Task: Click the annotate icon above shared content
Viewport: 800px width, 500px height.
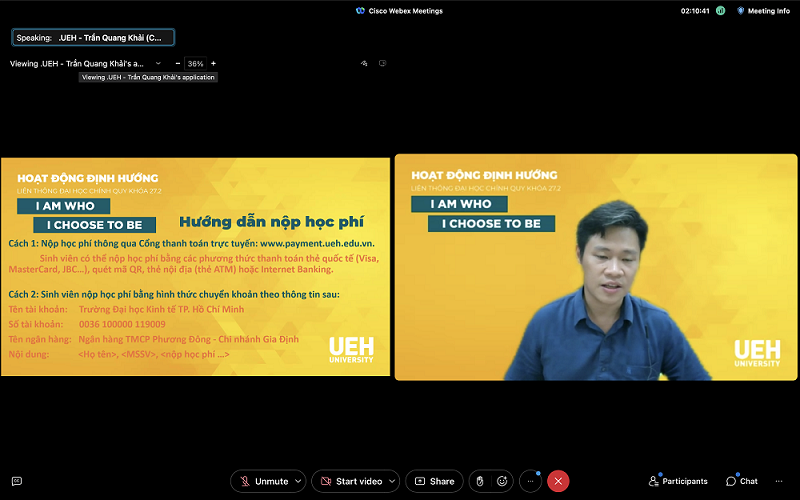Action: click(x=364, y=63)
